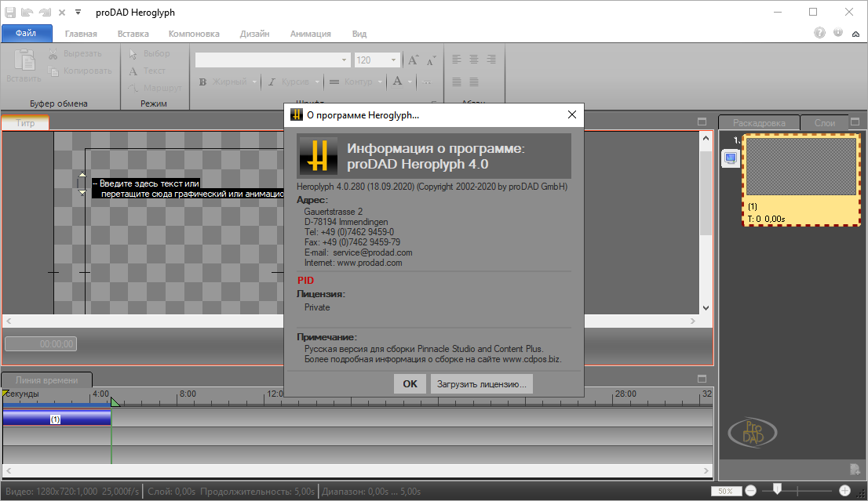Click the help question mark icon

pyautogui.click(x=820, y=33)
